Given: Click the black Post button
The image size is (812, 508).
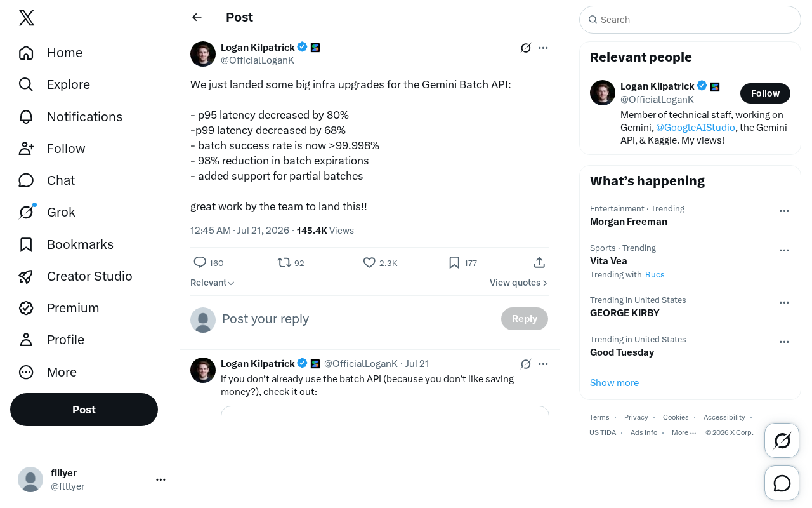Looking at the screenshot, I should tap(84, 410).
